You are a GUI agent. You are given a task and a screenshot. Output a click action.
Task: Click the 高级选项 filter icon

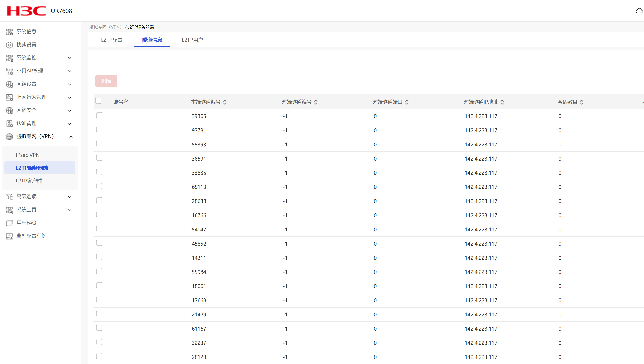[x=9, y=197]
